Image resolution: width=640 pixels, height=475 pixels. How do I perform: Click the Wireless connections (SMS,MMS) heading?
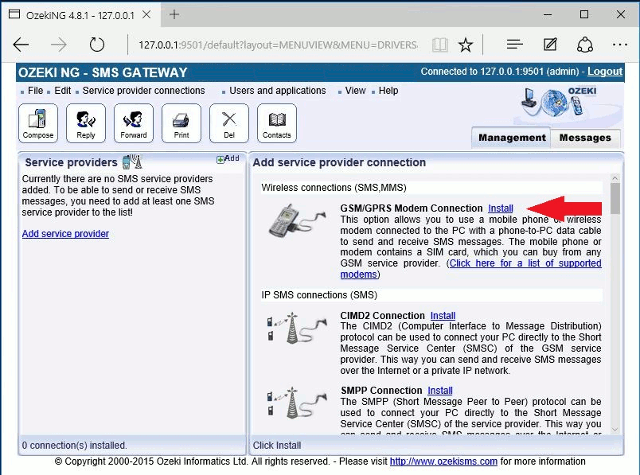pos(334,188)
